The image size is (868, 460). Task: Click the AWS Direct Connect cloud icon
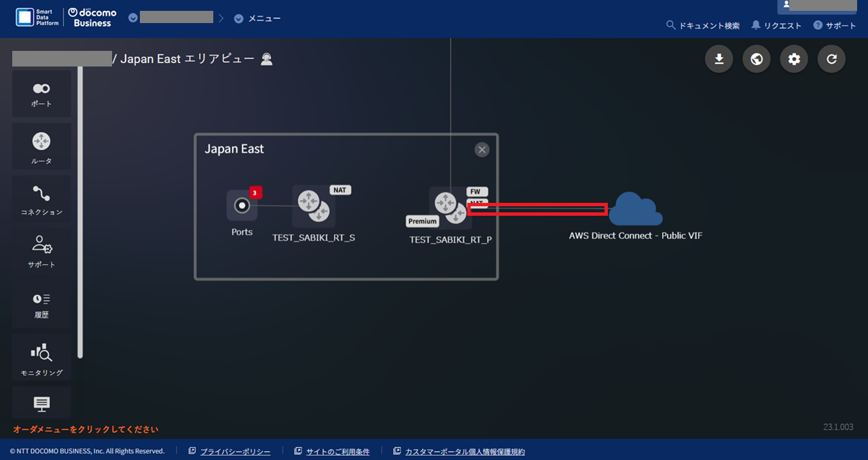coord(635,209)
